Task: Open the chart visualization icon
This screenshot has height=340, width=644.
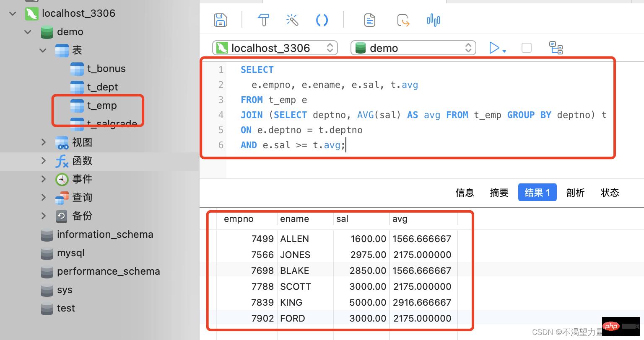Action: click(x=433, y=20)
